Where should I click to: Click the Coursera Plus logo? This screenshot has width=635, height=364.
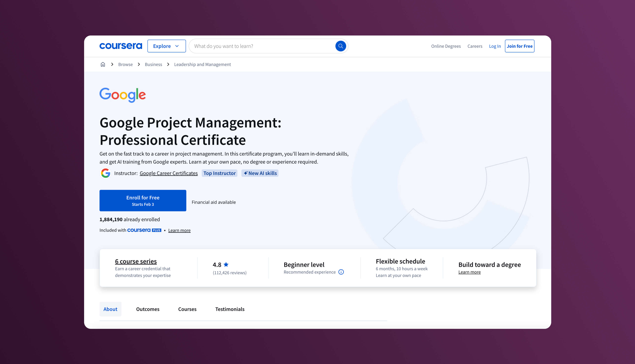click(x=144, y=230)
